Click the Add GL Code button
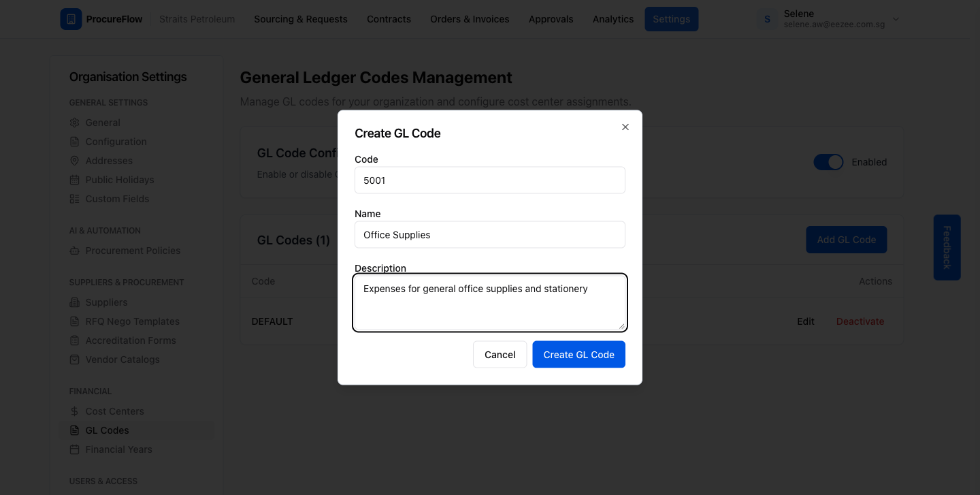Image resolution: width=980 pixels, height=495 pixels. click(x=847, y=240)
